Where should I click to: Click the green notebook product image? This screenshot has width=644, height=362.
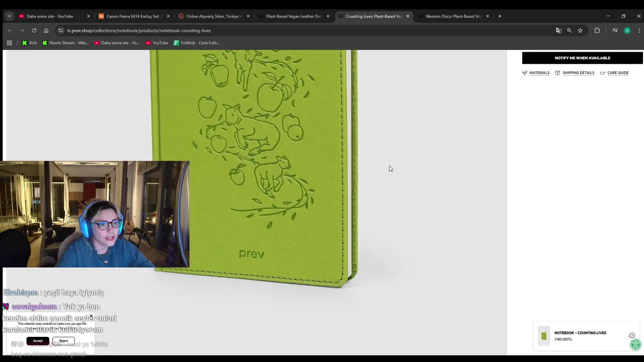point(254,168)
